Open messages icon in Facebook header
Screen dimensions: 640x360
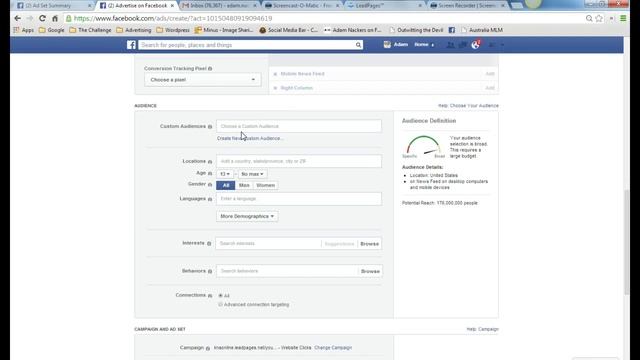[x=462, y=45]
